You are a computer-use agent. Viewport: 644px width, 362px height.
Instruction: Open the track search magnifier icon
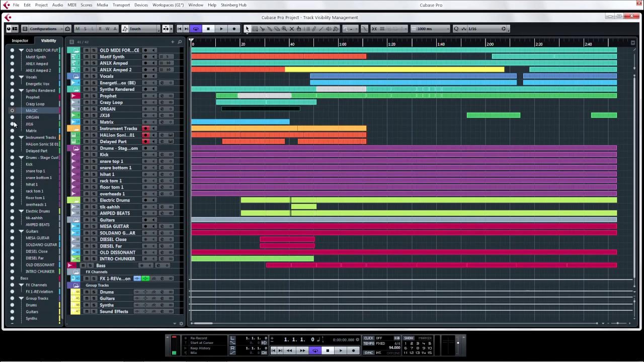[x=180, y=42]
